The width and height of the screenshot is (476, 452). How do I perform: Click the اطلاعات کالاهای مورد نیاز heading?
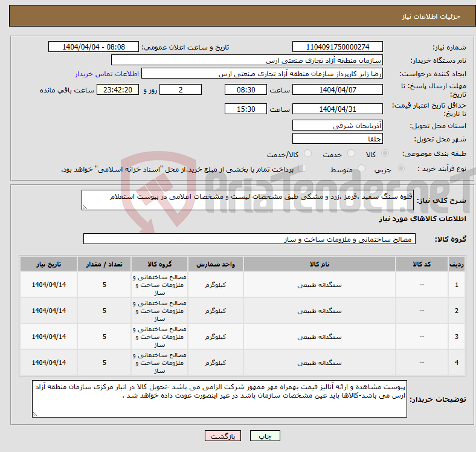point(422,219)
